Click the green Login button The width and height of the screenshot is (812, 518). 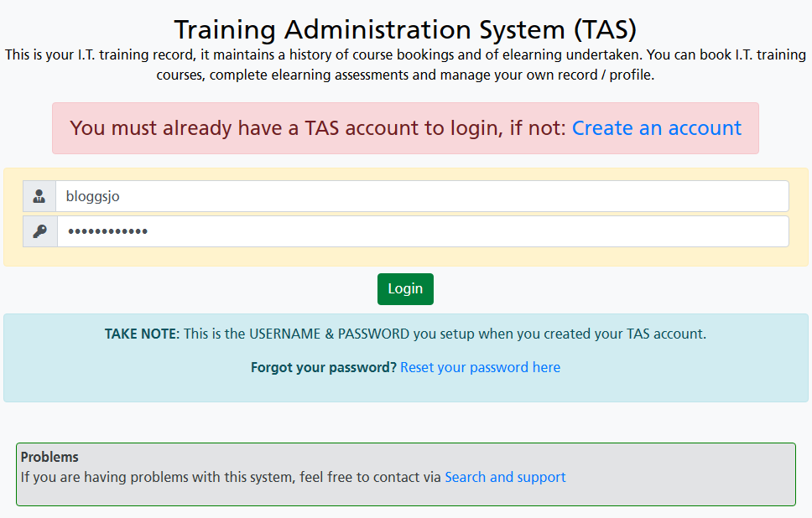tap(405, 288)
